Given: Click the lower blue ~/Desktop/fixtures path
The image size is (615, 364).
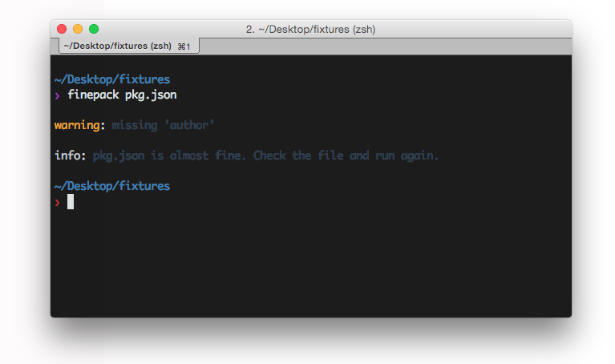Looking at the screenshot, I should 112,186.
